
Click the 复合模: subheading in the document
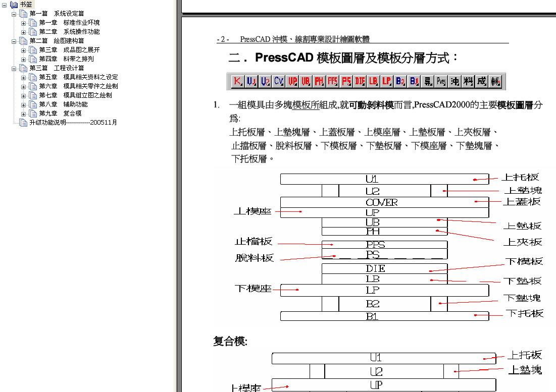pyautogui.click(x=230, y=342)
